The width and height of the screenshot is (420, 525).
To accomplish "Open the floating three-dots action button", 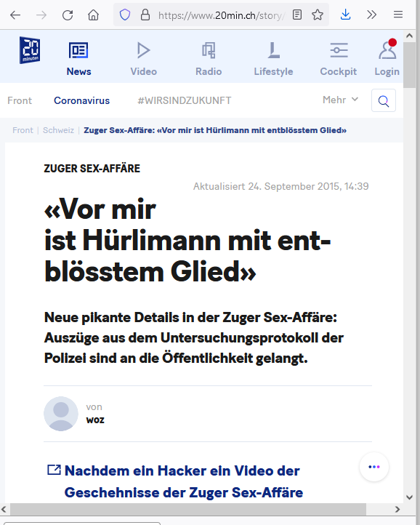I will coord(373,467).
